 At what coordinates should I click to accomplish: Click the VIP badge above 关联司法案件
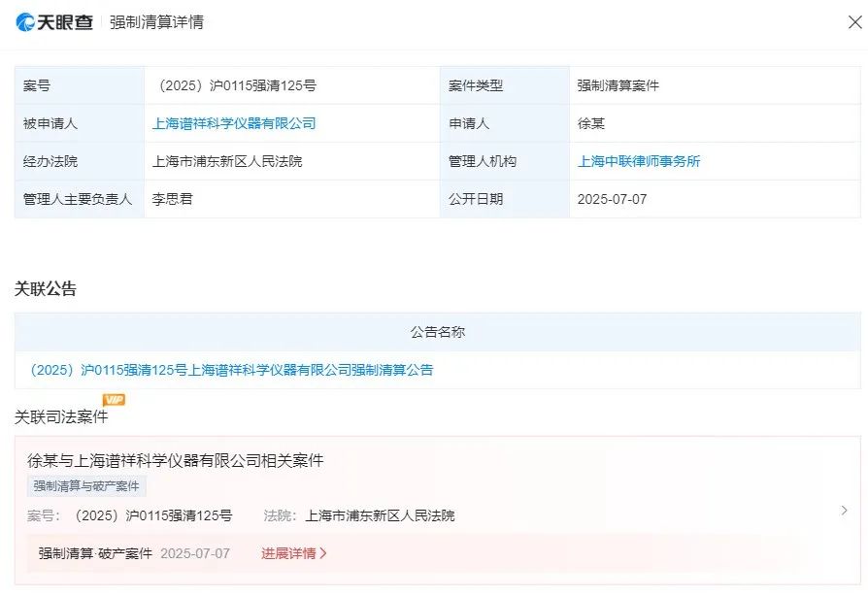coord(115,400)
